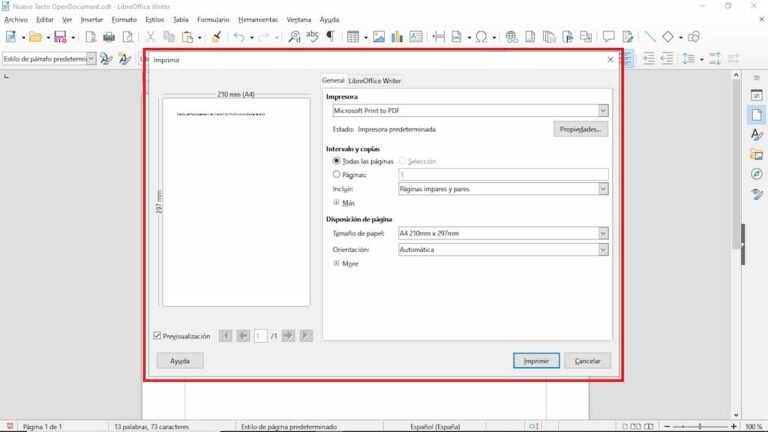Open the sidebar Navigator compass icon

pos(757,174)
